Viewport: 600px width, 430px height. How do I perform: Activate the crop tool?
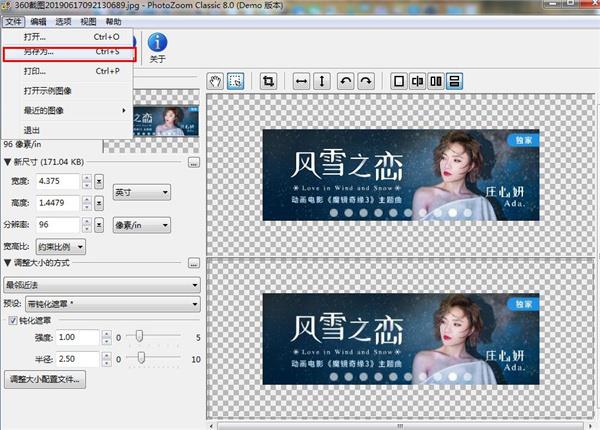(x=268, y=81)
